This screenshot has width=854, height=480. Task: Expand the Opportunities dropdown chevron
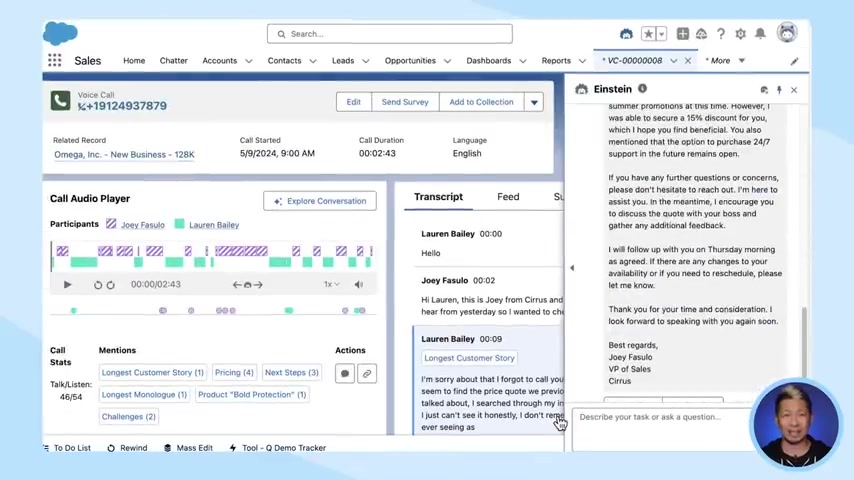pyautogui.click(x=447, y=61)
